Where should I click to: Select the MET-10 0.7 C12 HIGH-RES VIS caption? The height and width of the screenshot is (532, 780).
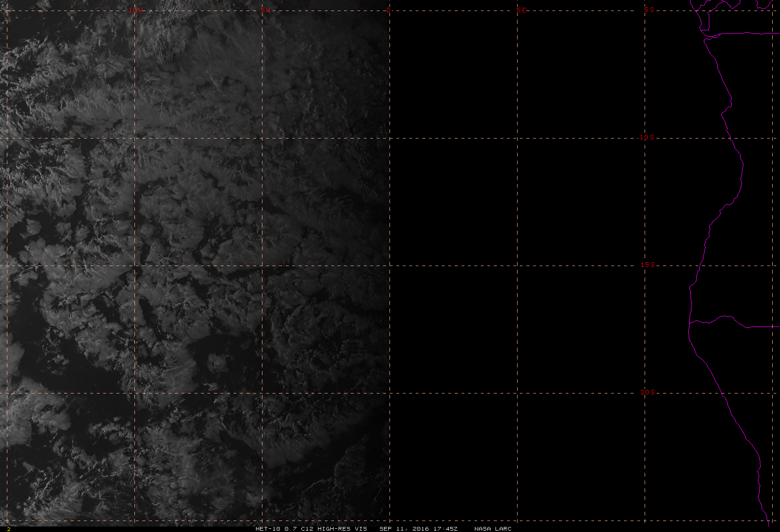point(311,528)
